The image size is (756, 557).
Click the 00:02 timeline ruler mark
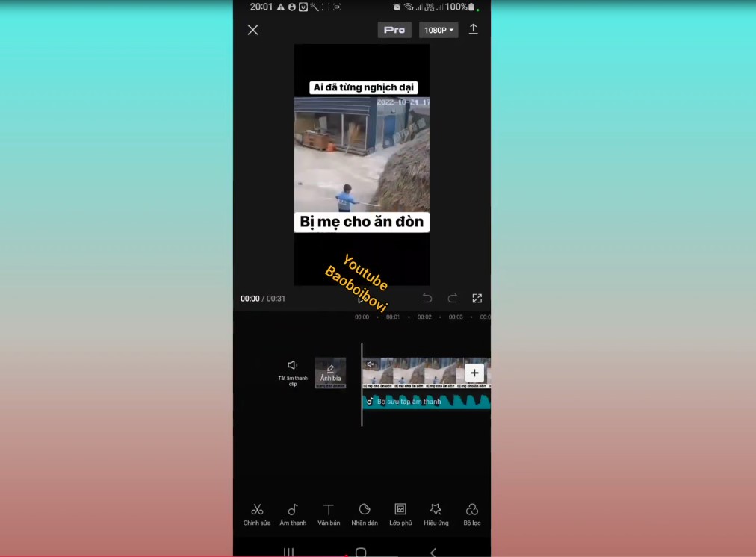click(x=424, y=317)
